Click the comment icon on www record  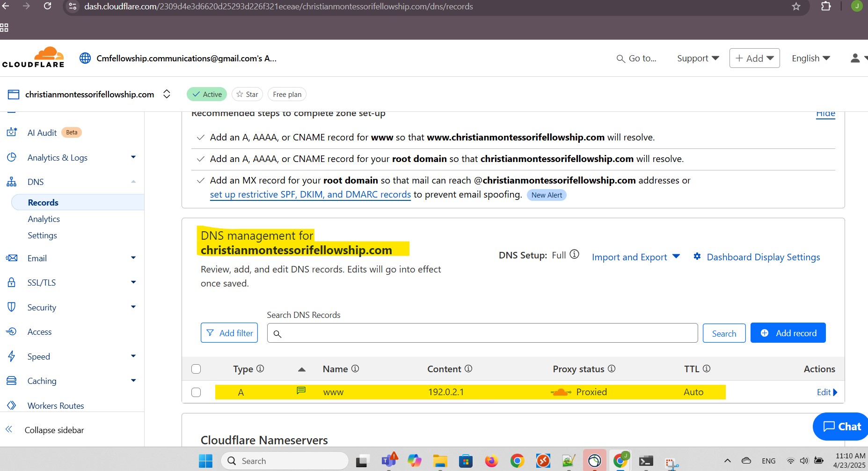pyautogui.click(x=301, y=390)
